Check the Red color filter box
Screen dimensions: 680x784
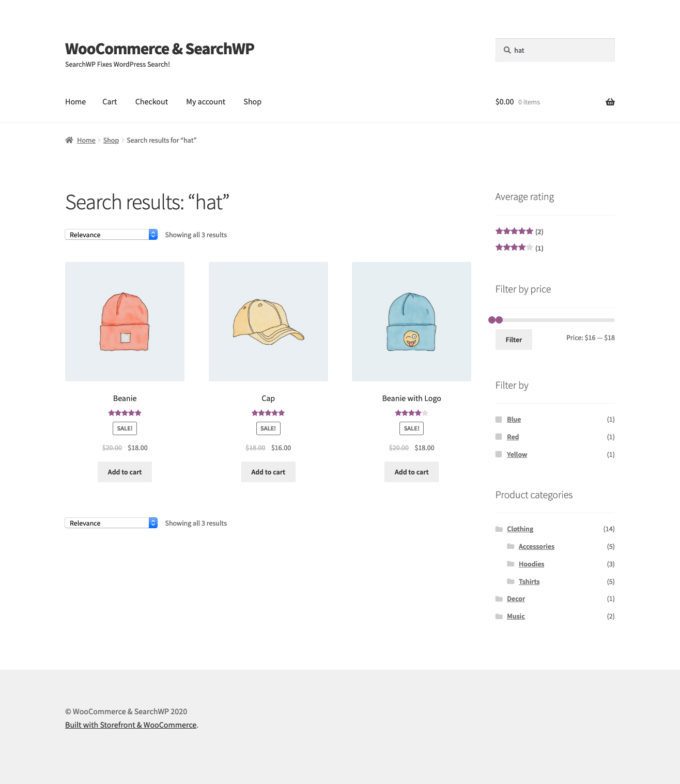499,437
